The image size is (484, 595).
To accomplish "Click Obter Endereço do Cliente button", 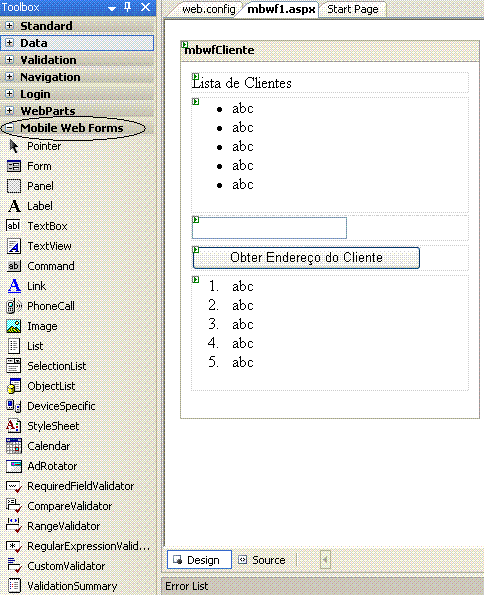I will 306,258.
